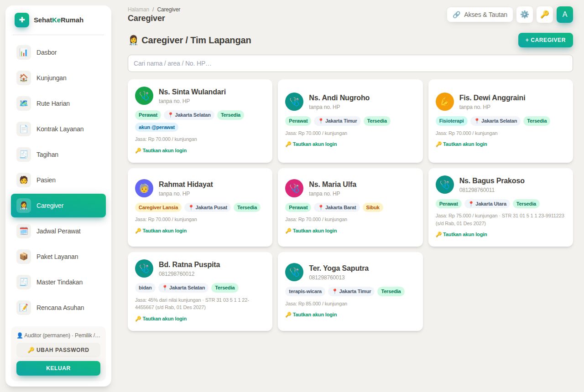Click Ns. Sinta Wulandari's green stethoscope avatar
This screenshot has height=392, width=584.
click(x=144, y=96)
